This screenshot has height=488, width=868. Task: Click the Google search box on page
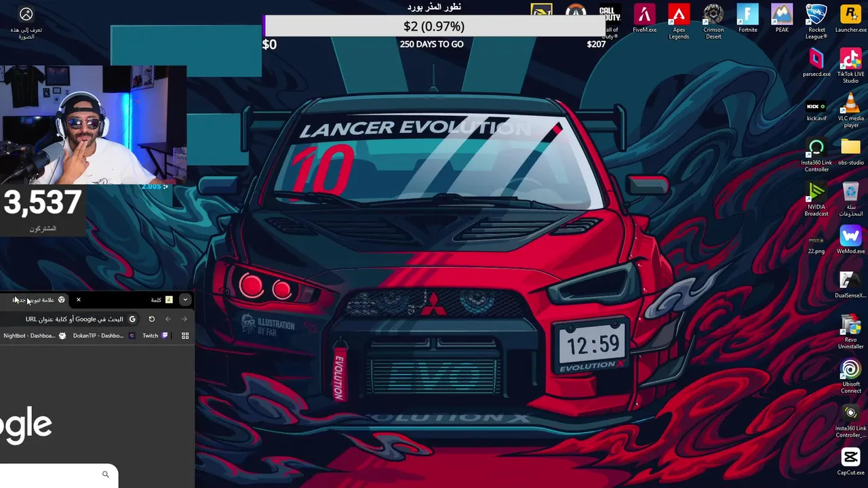(59, 475)
